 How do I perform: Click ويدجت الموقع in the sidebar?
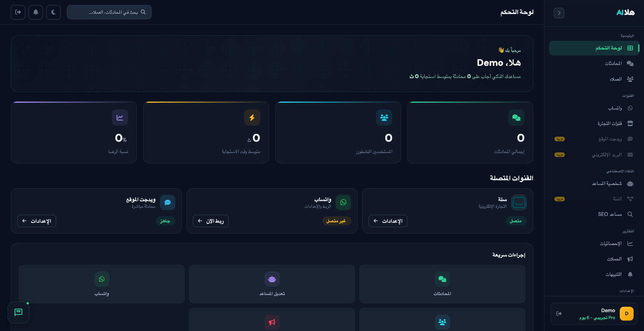[594, 139]
